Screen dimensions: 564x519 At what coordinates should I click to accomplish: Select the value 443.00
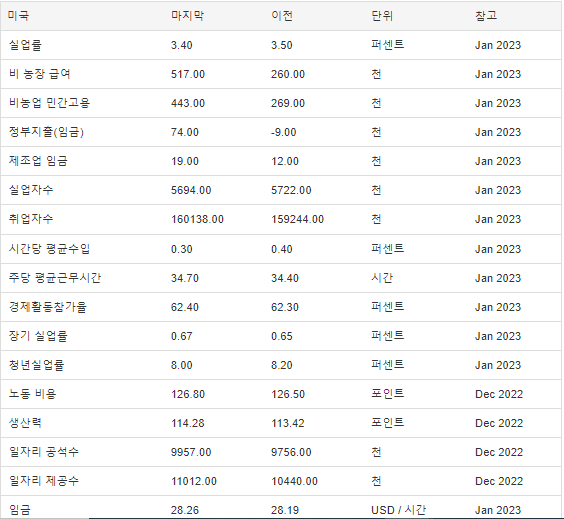click(188, 103)
